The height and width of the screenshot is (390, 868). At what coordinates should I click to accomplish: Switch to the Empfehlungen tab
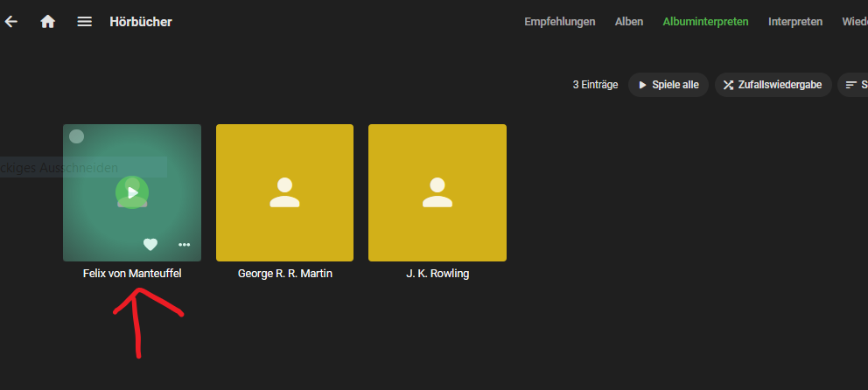tap(560, 22)
